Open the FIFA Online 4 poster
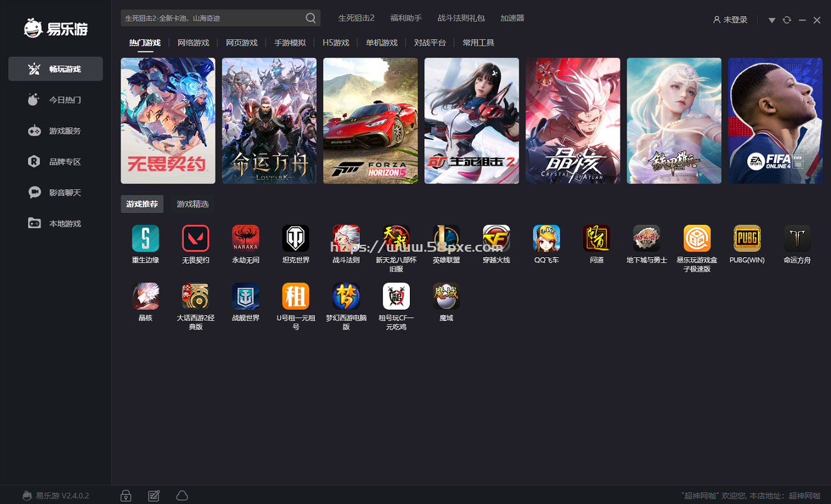The height and width of the screenshot is (504, 831). point(775,121)
